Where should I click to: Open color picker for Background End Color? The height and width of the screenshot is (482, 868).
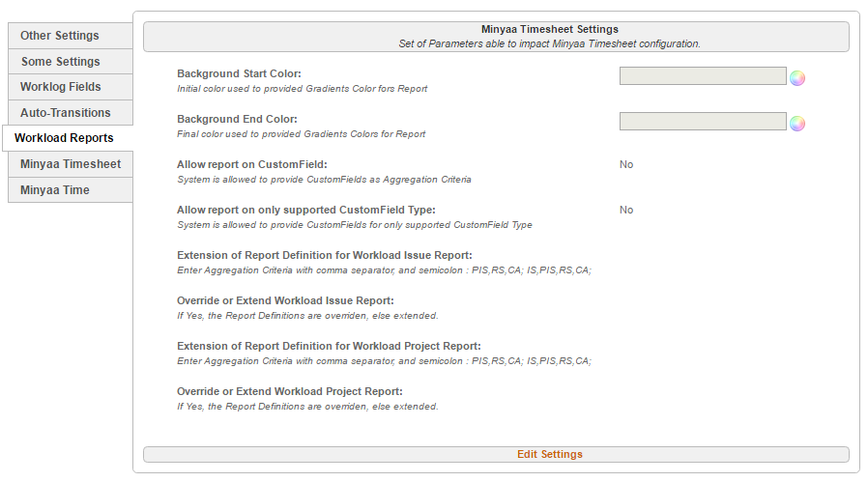[x=797, y=124]
